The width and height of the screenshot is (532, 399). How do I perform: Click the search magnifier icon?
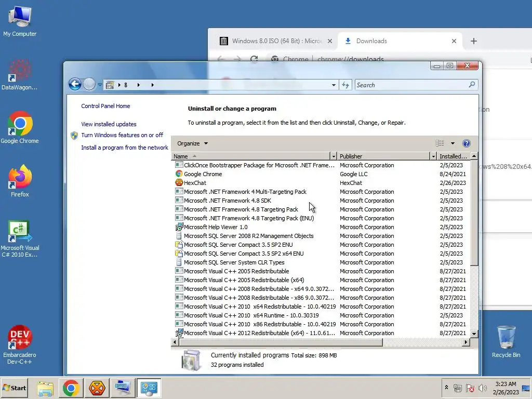pos(472,85)
